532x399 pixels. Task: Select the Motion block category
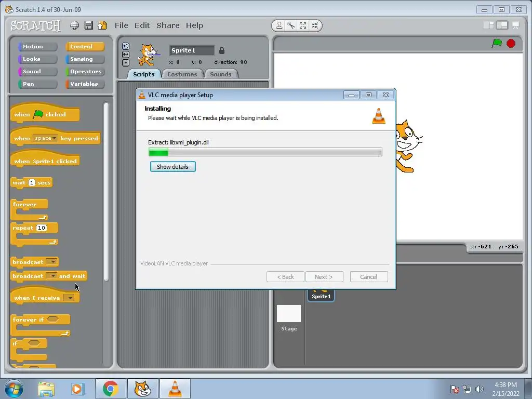point(37,46)
